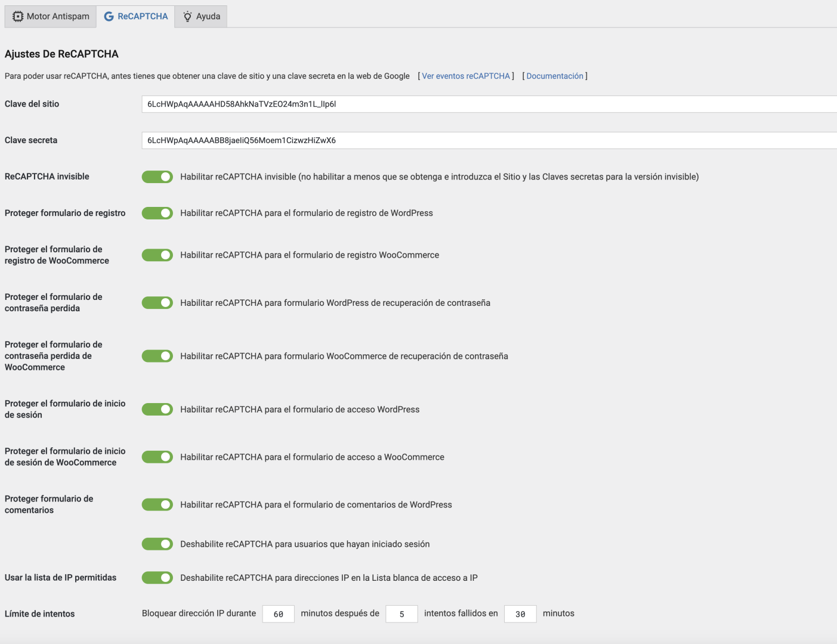837x644 pixels.
Task: Click the Google G icon on ReCAPTCHA tab
Action: [109, 17]
